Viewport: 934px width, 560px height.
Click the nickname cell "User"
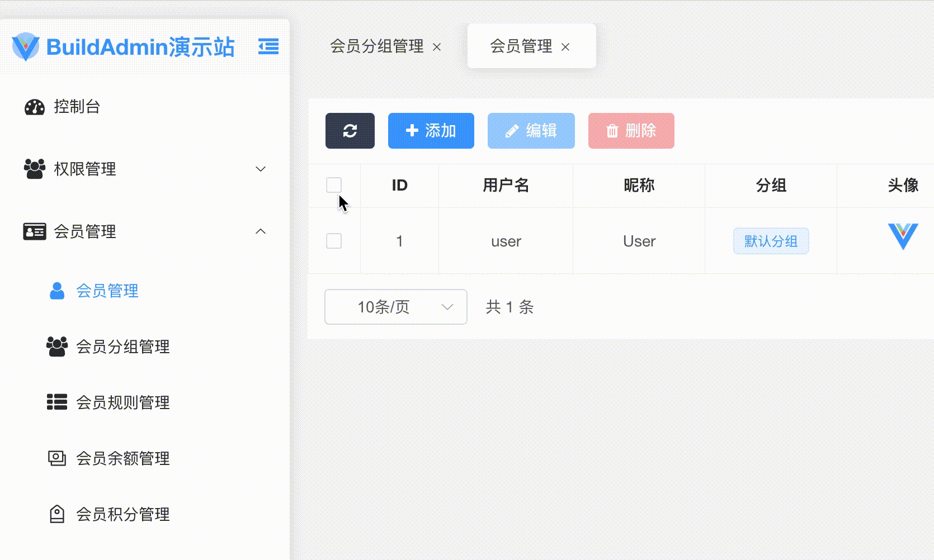pos(639,241)
